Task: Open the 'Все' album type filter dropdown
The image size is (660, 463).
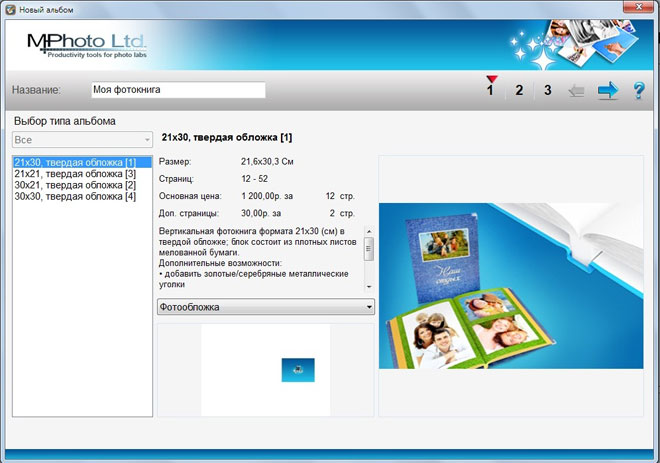Action: pos(82,140)
